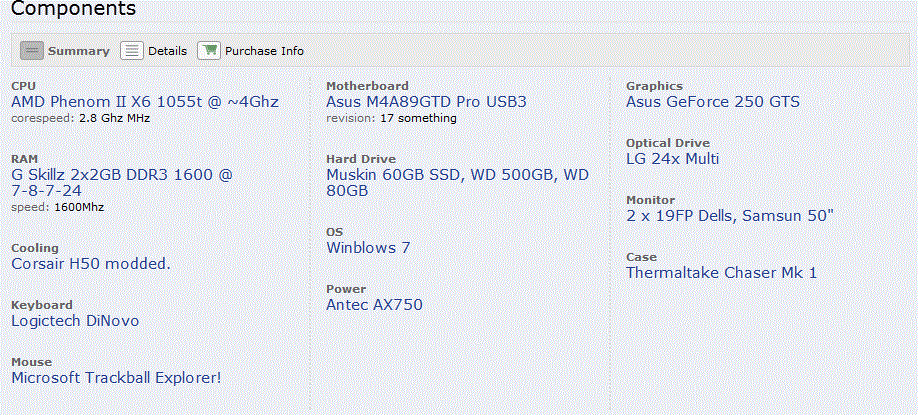Follow the Corsair H50 modded link

91,264
